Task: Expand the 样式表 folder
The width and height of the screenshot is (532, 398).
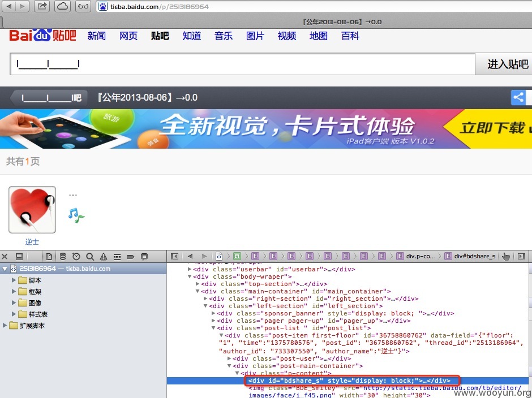Action: click(x=14, y=314)
